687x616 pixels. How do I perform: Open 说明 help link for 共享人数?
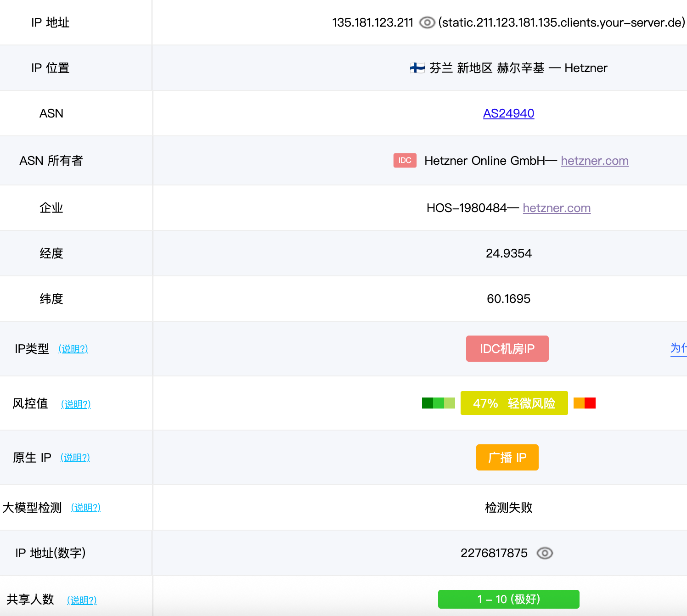point(82,600)
